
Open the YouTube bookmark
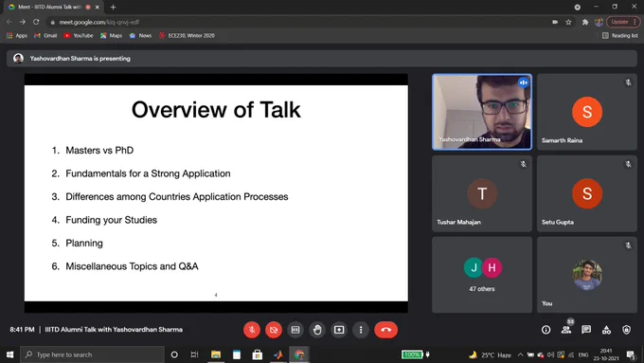coord(79,36)
